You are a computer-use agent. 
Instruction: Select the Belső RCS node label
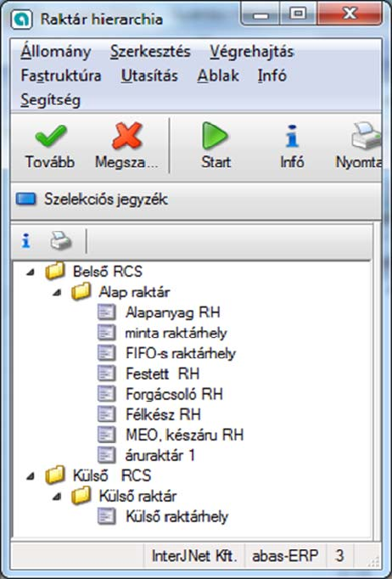tap(108, 272)
